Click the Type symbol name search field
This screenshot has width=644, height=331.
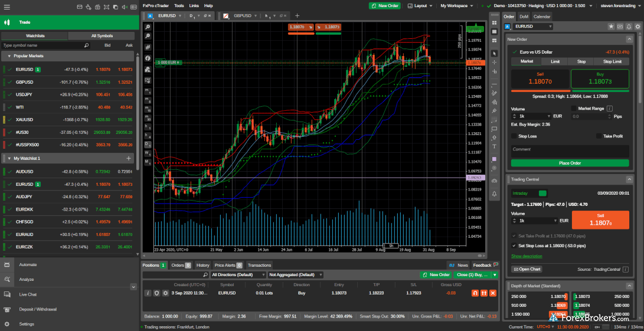(46, 45)
